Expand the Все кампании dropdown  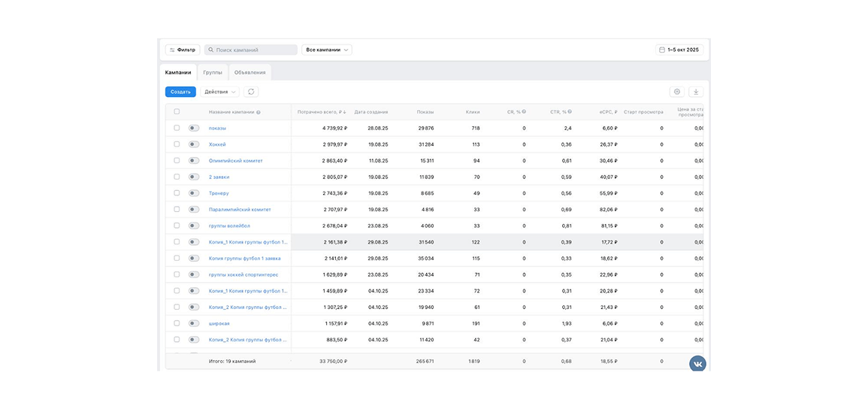click(x=327, y=50)
